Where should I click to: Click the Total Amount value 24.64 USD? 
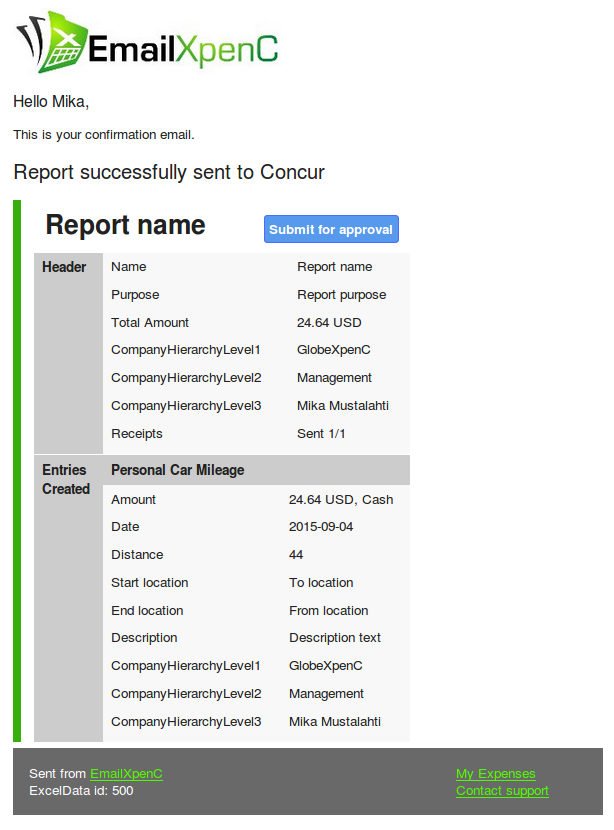click(329, 322)
